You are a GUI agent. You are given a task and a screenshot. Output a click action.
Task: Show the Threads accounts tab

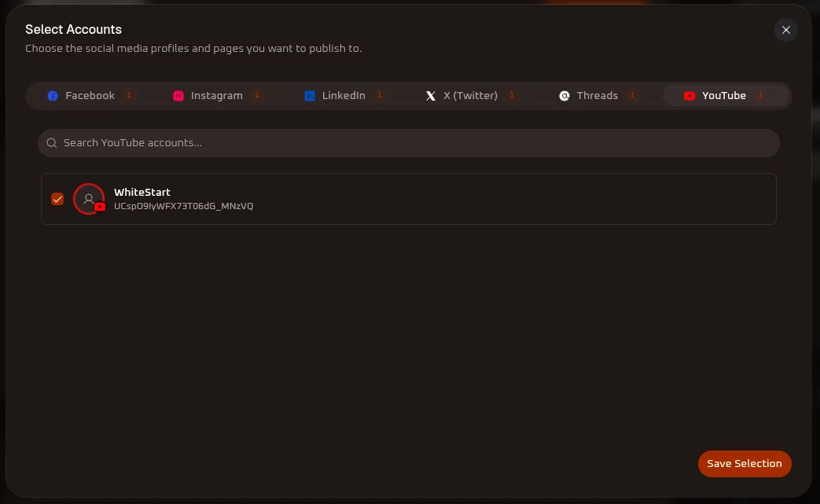[597, 96]
